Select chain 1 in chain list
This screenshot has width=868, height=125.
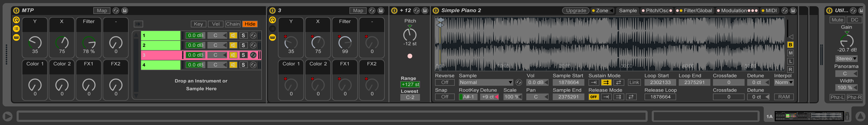pyautogui.click(x=161, y=36)
